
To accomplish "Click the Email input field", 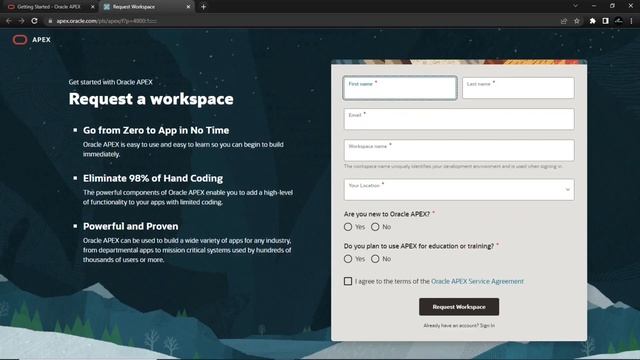I will [459, 119].
